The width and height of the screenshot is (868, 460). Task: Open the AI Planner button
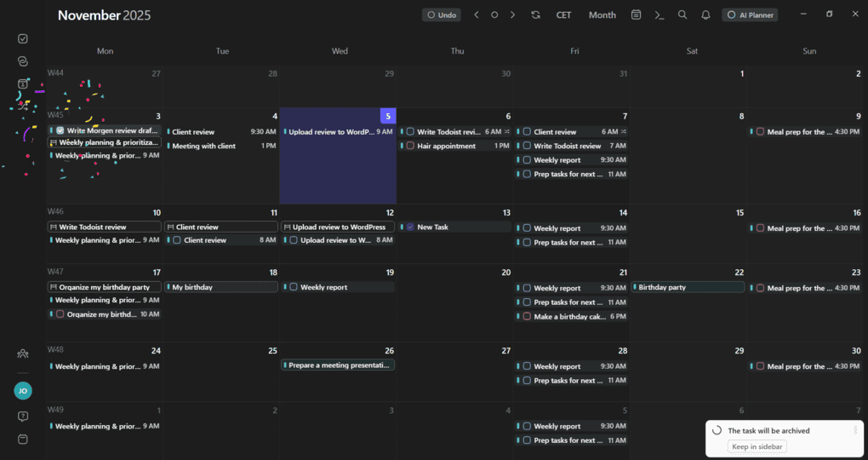750,15
